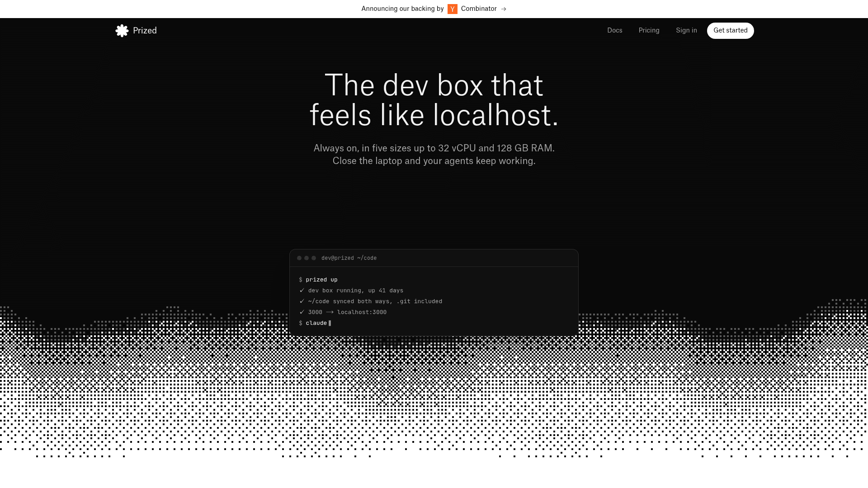Click the Prized flower logo icon
This screenshot has height=488, width=868.
pos(122,31)
